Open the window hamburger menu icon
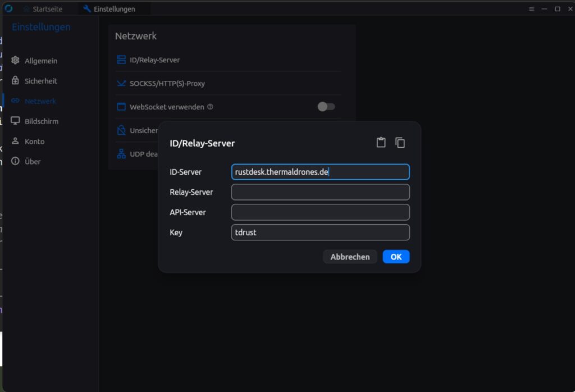Screen dimensions: 575x392 click(x=531, y=9)
